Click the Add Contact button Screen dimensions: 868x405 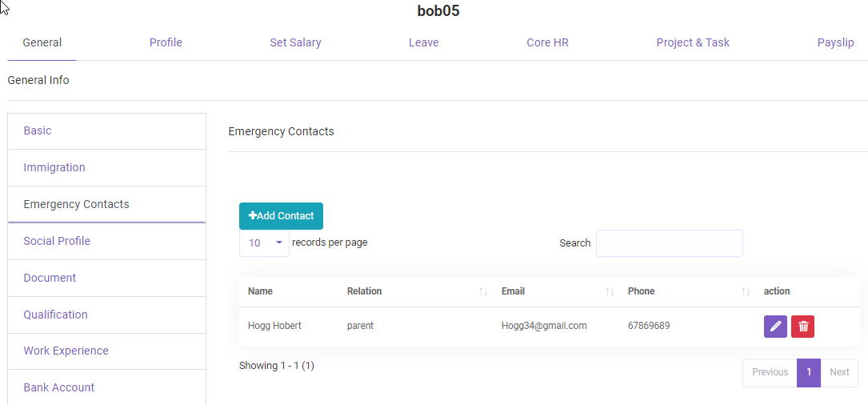[281, 216]
